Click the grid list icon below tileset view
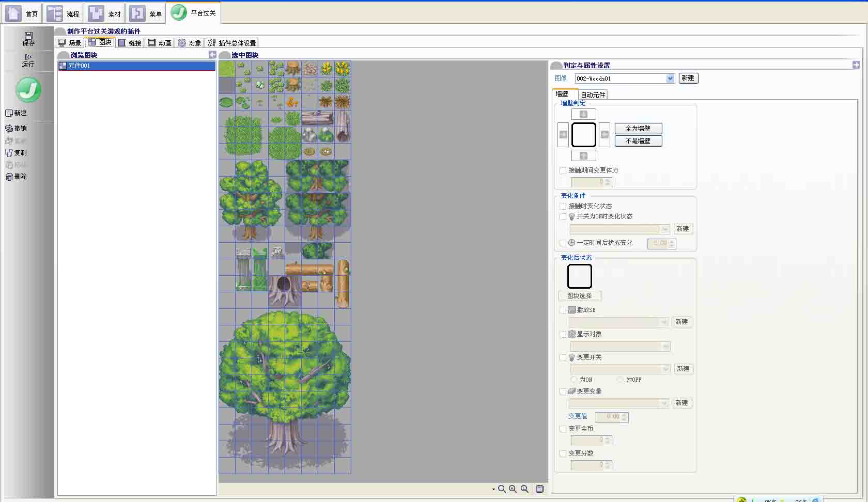The image size is (868, 502). point(539,489)
